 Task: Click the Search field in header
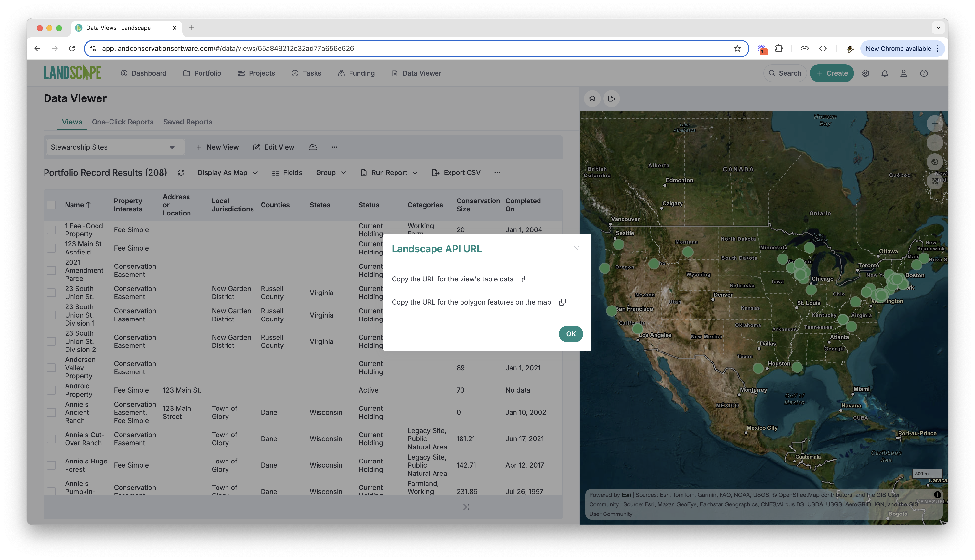[785, 73]
